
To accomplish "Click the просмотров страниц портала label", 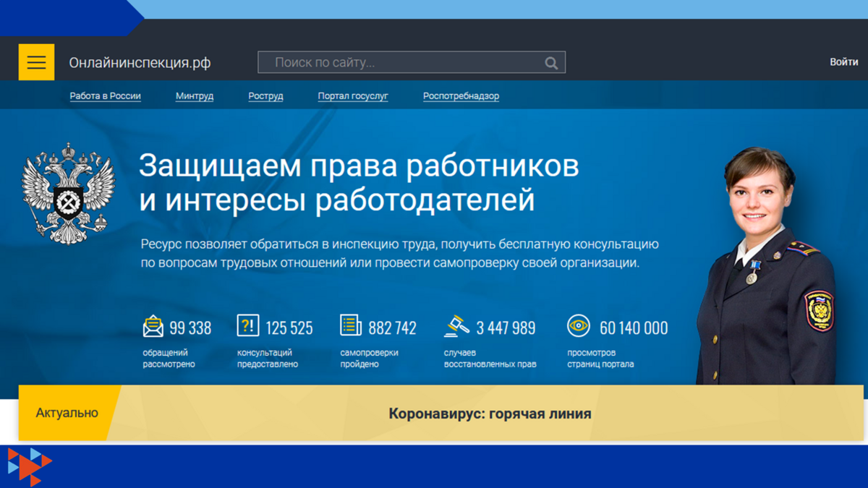I will coord(600,359).
